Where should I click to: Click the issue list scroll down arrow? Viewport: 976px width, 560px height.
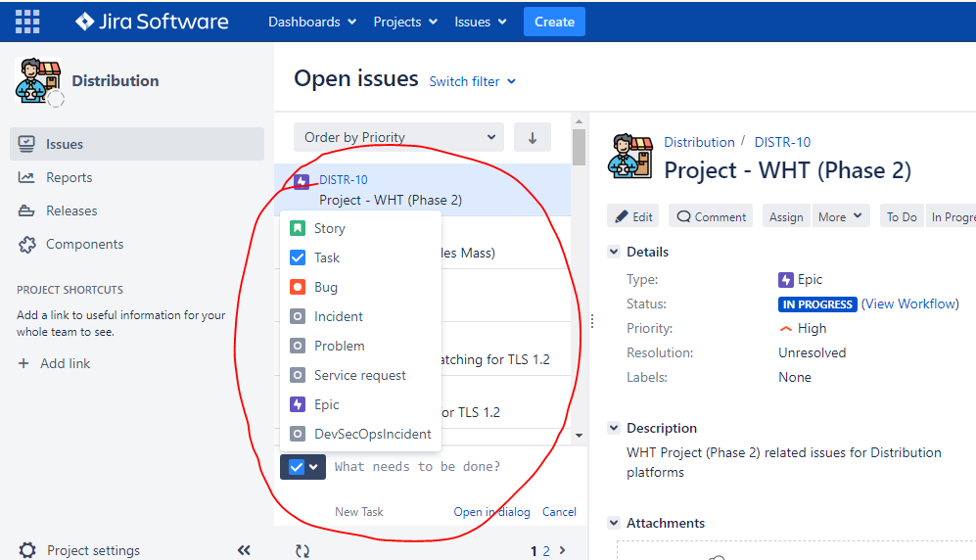579,436
